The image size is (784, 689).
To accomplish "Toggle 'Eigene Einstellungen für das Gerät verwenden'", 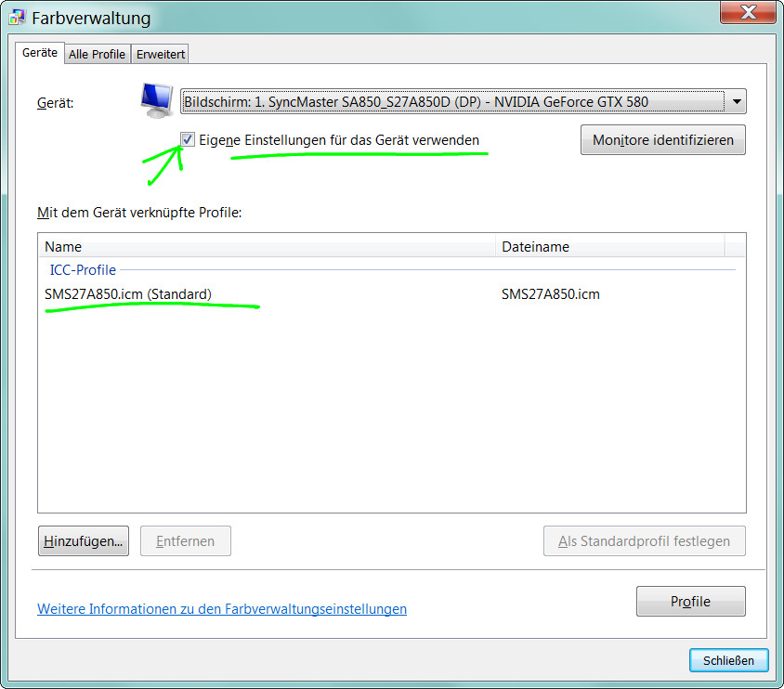I will [x=188, y=139].
